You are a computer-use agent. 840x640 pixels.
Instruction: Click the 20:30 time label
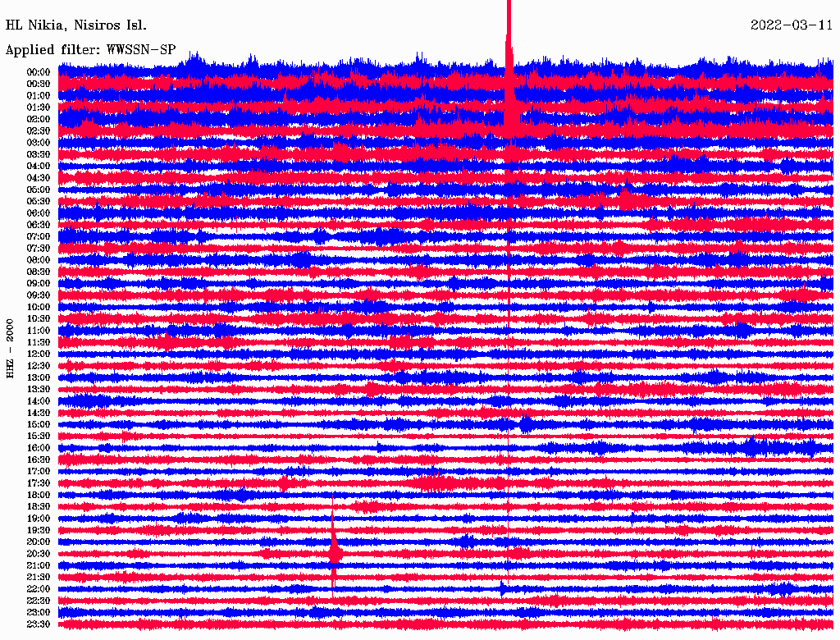(x=39, y=554)
